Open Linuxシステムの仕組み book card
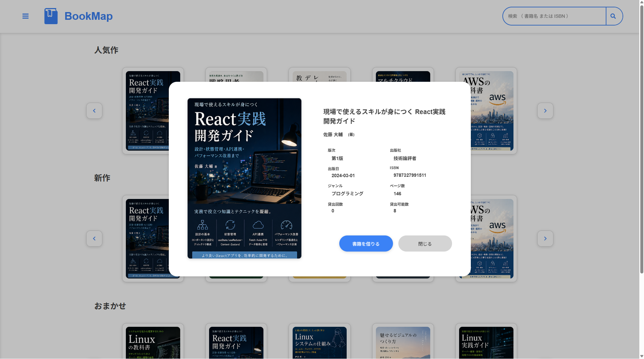Viewport: 644px width, 359px height. click(x=319, y=341)
